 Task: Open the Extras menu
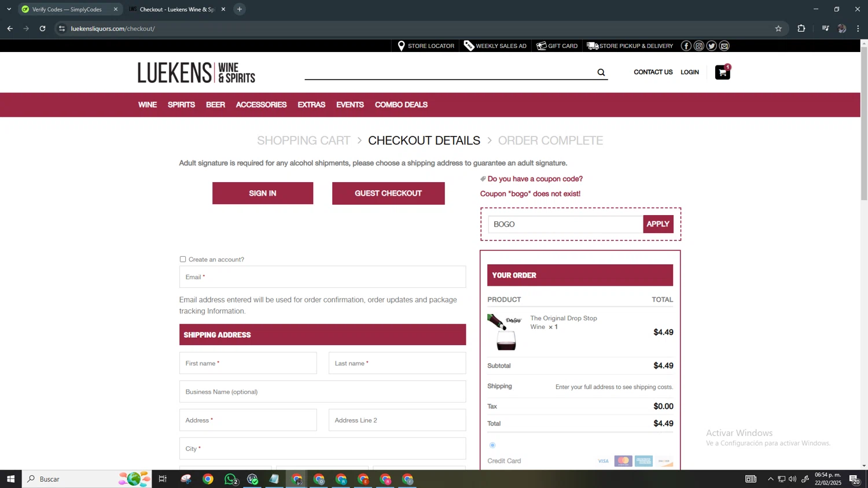(x=311, y=105)
